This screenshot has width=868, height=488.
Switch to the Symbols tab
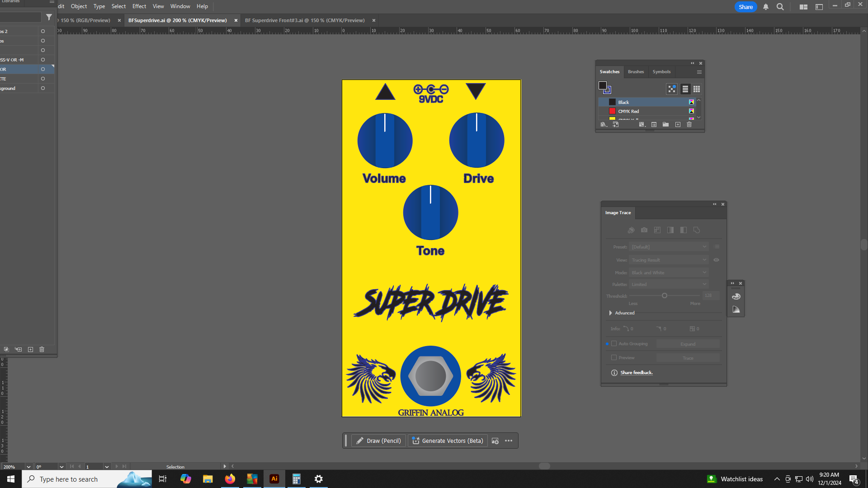point(661,72)
